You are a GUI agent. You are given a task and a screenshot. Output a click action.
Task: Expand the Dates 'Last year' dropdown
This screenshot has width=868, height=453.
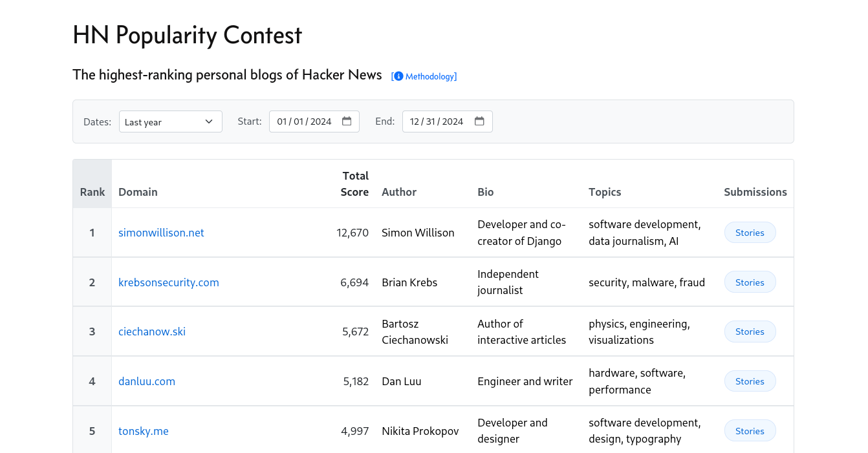tap(170, 121)
